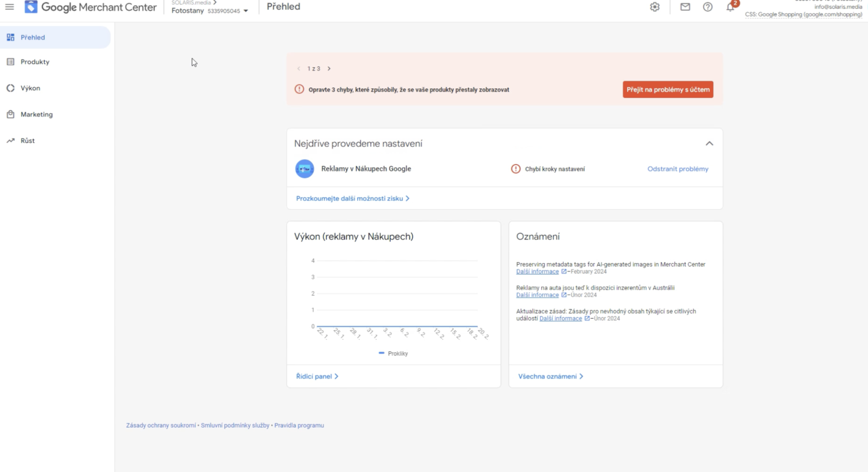Click the Opravte 3 chyby error message
The image size is (868, 472).
[409, 90]
